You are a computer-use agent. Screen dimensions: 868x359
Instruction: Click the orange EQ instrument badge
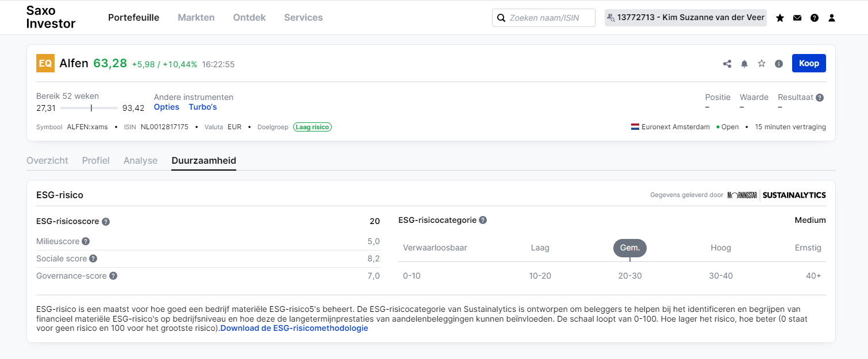click(45, 63)
